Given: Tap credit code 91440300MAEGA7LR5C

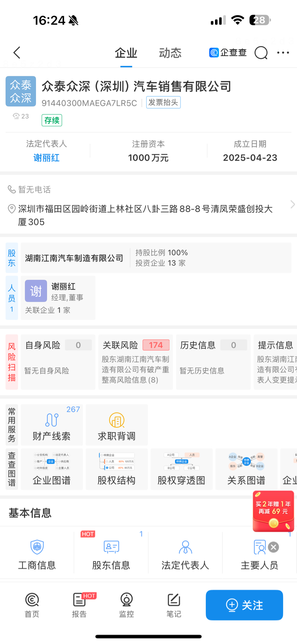Looking at the screenshot, I should (x=89, y=103).
